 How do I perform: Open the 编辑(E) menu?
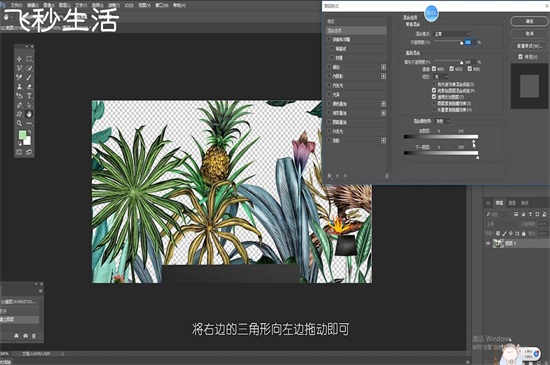coord(33,5)
